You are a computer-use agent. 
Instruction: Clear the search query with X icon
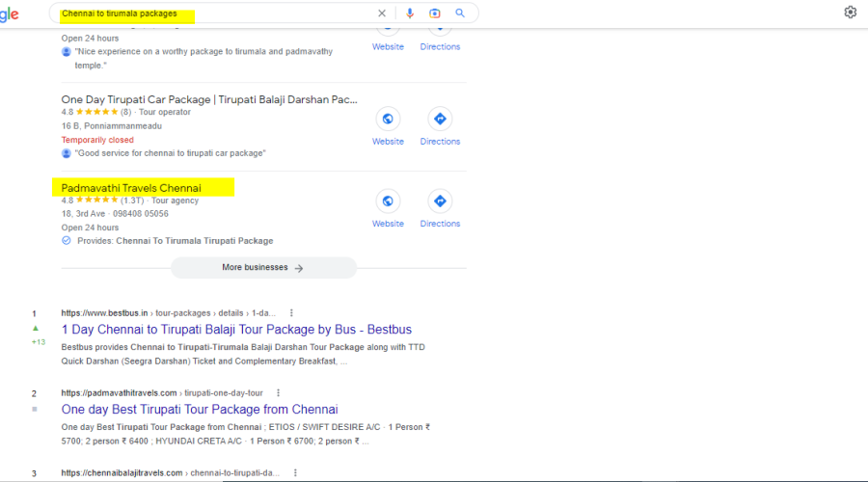point(382,13)
